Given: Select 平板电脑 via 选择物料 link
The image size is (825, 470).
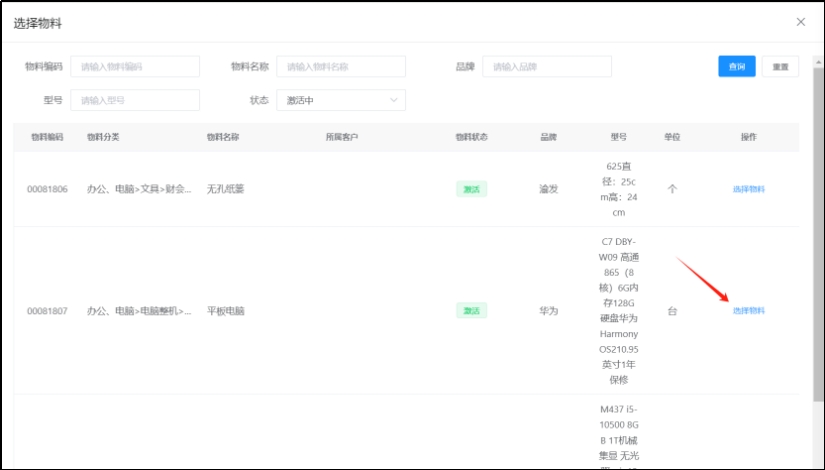Looking at the screenshot, I should pos(748,311).
